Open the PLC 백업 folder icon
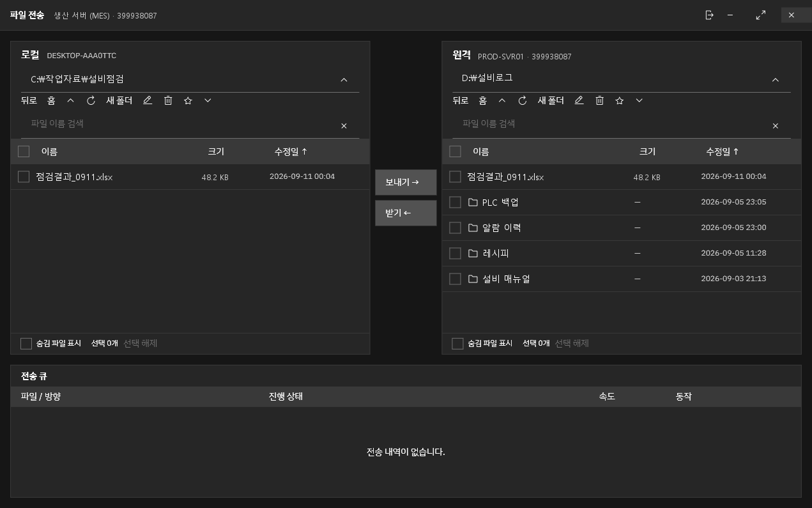Screen dimensions: 812x508 click(473, 202)
